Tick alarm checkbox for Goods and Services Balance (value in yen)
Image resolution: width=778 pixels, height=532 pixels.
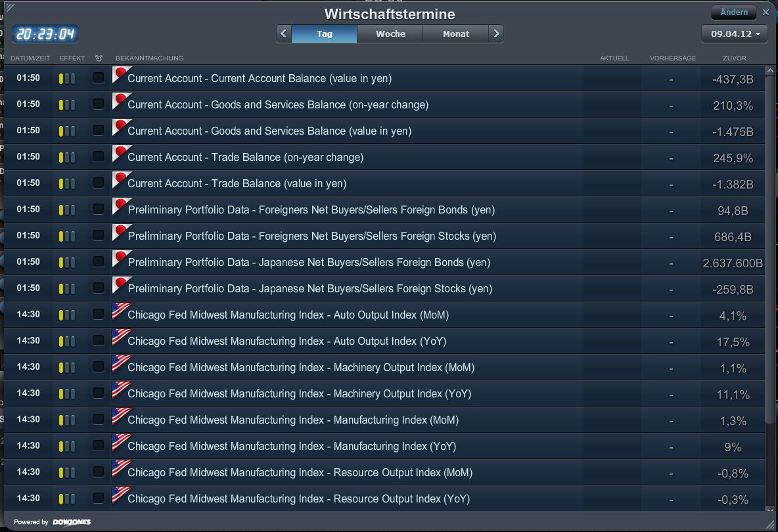(x=99, y=131)
